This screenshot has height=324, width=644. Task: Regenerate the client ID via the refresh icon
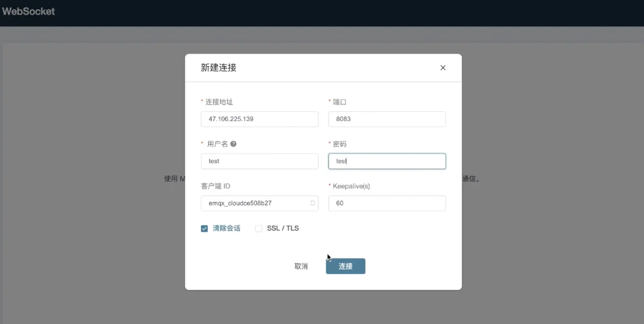(312, 203)
